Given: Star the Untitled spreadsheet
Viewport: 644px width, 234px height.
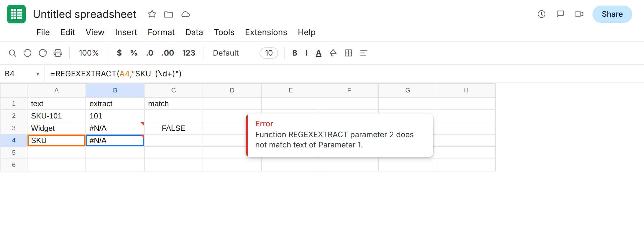Looking at the screenshot, I should [152, 14].
